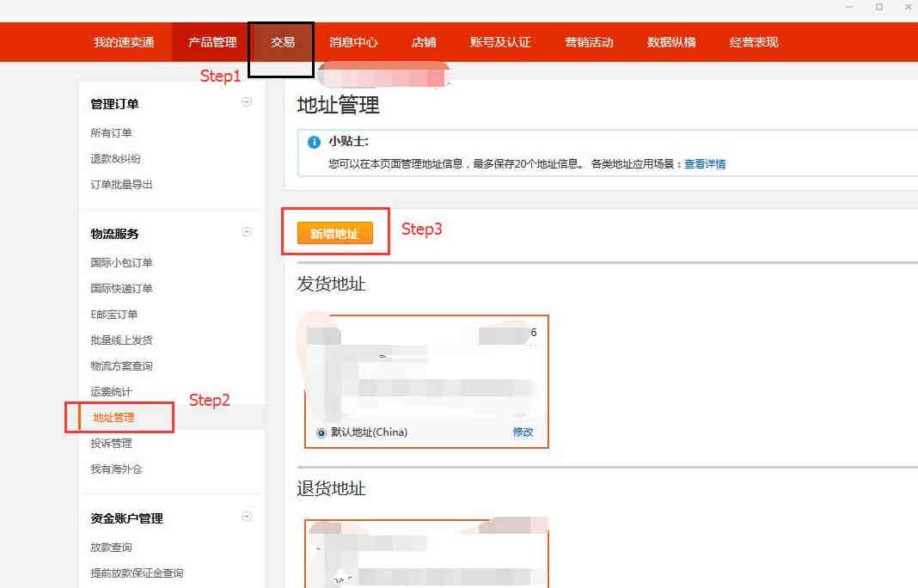
Task: Open 退款&纠纷 in the sidebar
Action: (x=115, y=159)
